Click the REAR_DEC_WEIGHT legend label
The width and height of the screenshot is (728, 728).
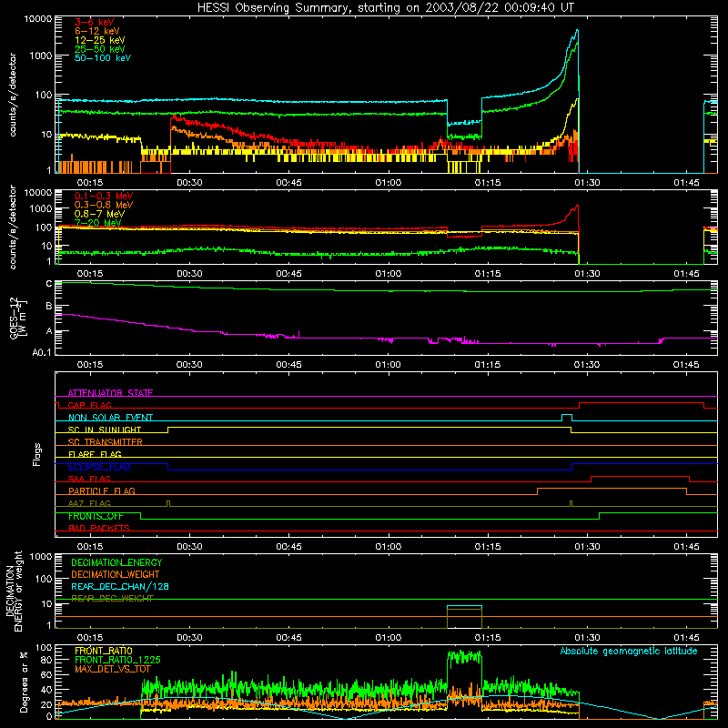(112, 599)
